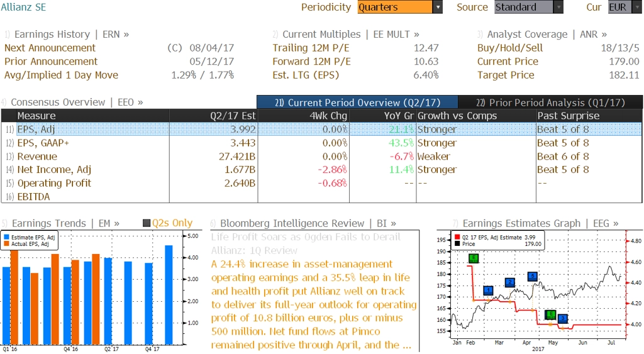644x354 pixels.
Task: Open the Periodicity Quarters dropdown
Action: [x=399, y=7]
